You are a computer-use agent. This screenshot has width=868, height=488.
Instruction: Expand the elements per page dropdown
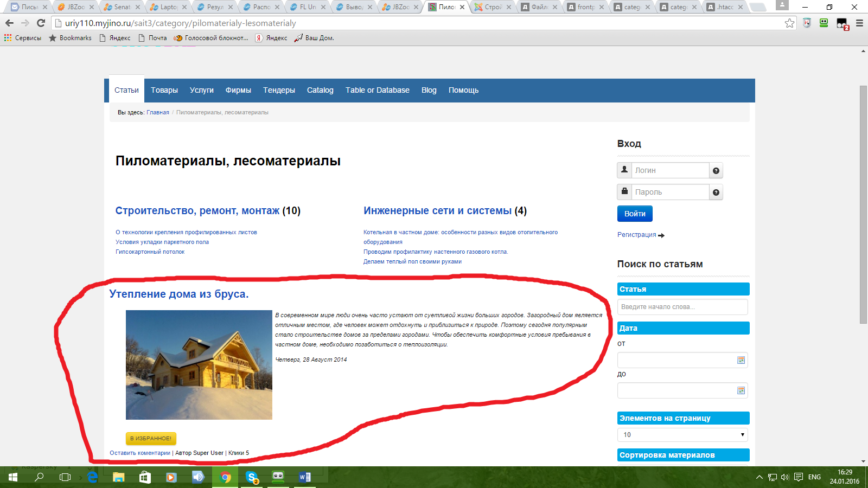[682, 435]
